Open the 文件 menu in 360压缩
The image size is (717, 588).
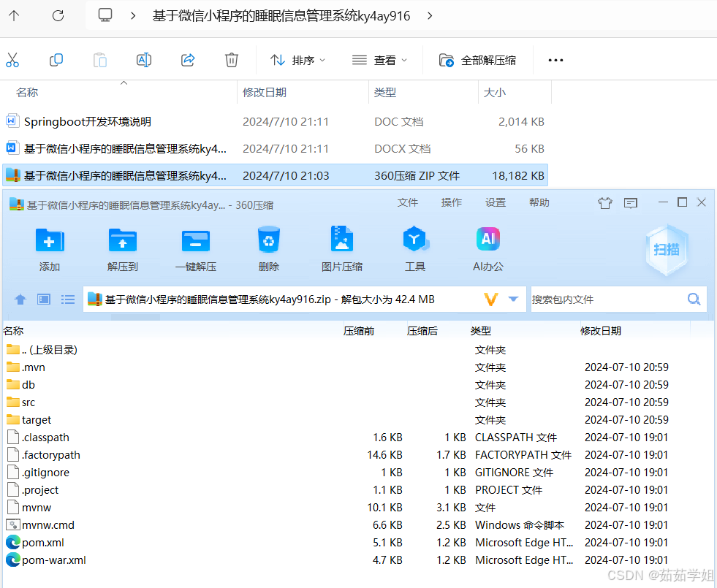(x=407, y=202)
